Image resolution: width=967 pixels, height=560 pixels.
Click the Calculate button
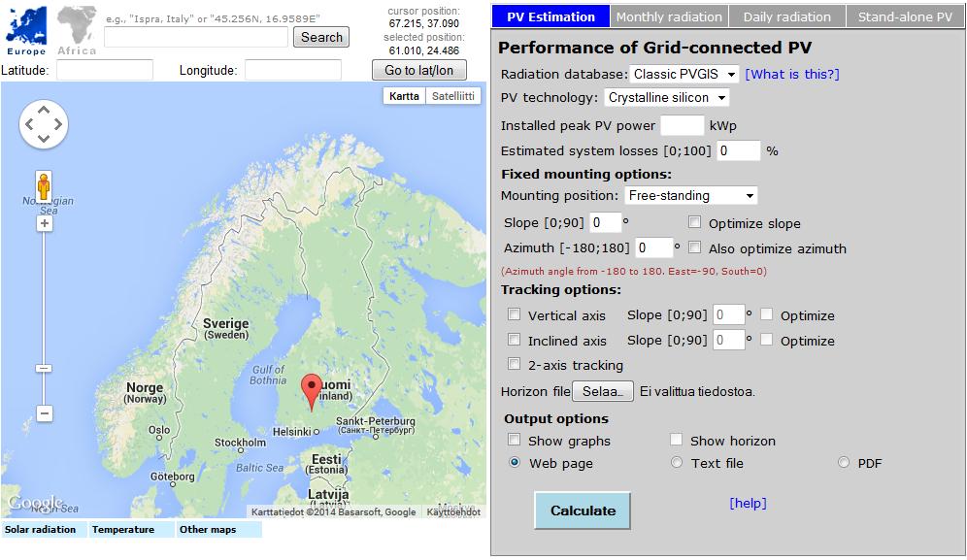[583, 511]
